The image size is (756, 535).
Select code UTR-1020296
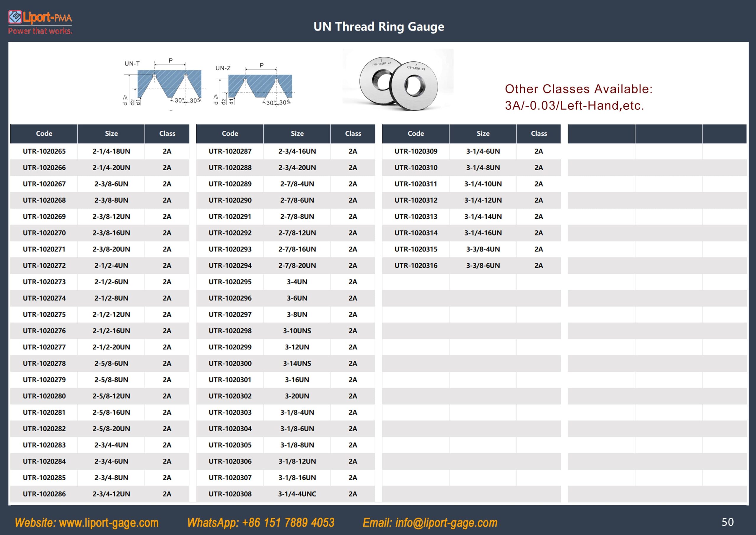(x=230, y=298)
